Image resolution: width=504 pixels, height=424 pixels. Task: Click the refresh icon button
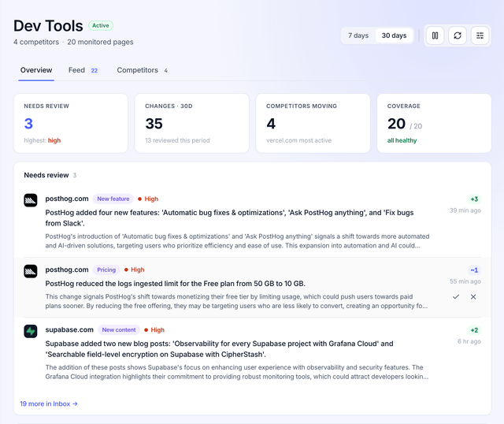pos(458,35)
